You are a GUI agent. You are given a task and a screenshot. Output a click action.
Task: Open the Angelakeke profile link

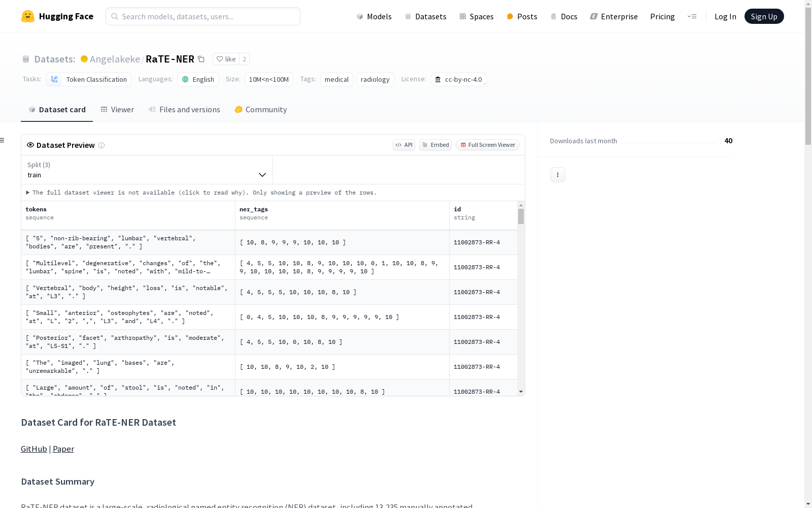(x=115, y=59)
